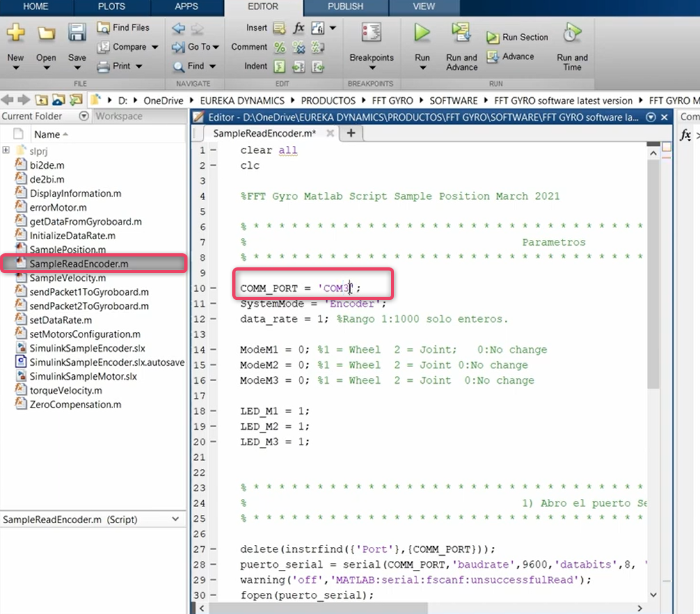Click the Insert function fx icon
The image size is (700, 614).
(x=299, y=28)
